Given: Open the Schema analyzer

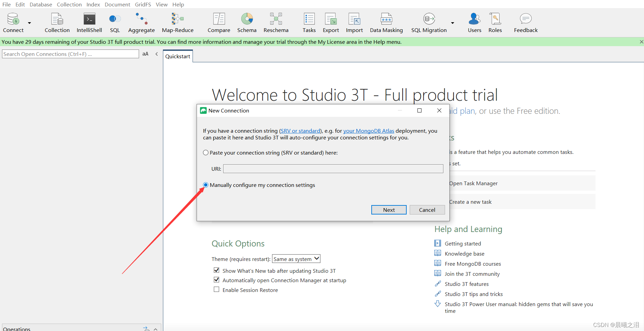Looking at the screenshot, I should [247, 23].
